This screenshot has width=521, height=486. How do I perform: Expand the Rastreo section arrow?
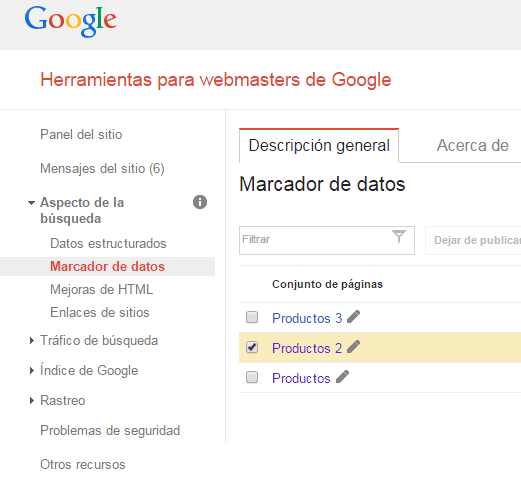[32, 400]
